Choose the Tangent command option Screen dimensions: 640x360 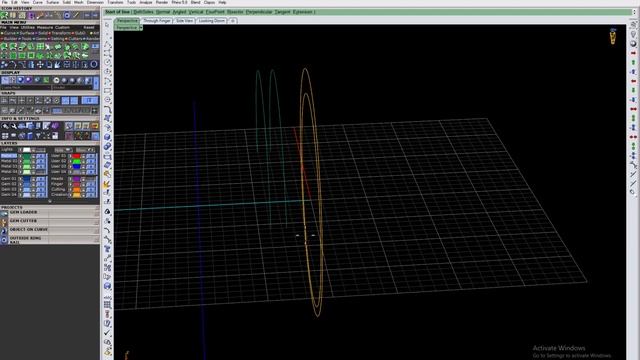pos(282,12)
